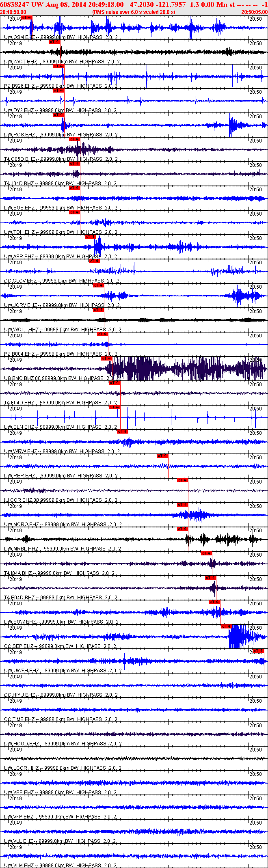Select the red pick marker on the SEP trace
Image resolution: width=268 pixels, height=868 pixels.
[226, 626]
